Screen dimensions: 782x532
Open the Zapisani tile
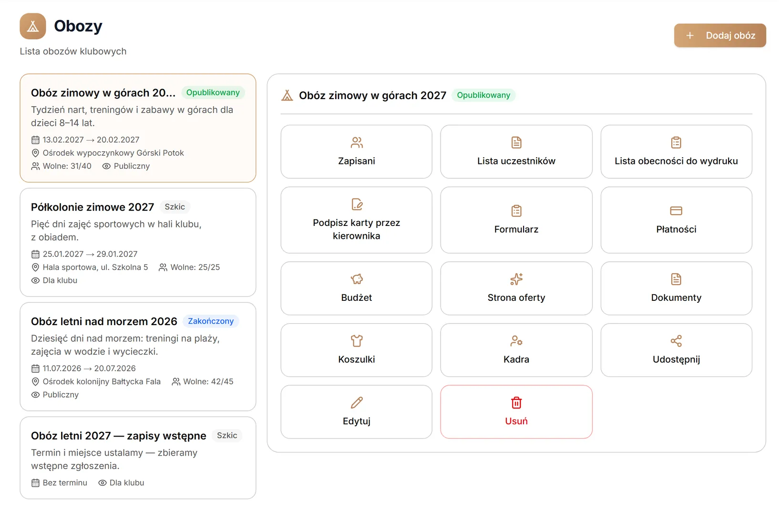(357, 152)
